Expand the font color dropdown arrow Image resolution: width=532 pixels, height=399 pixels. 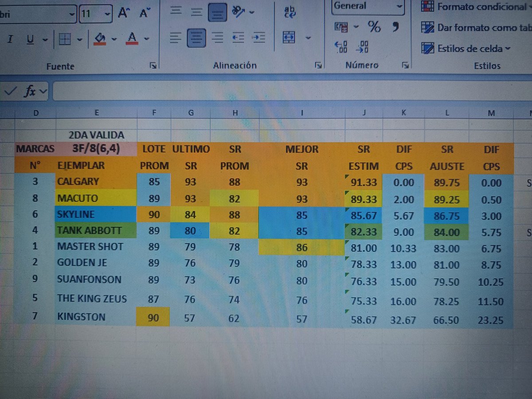tap(147, 40)
